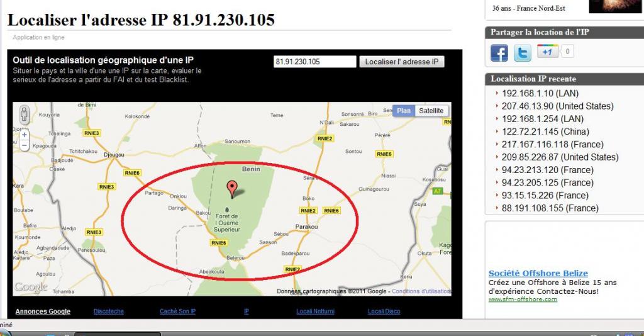Viewport: 644px width, 336px height.
Task: Click the Guinagourou label on map
Action: click(x=374, y=189)
